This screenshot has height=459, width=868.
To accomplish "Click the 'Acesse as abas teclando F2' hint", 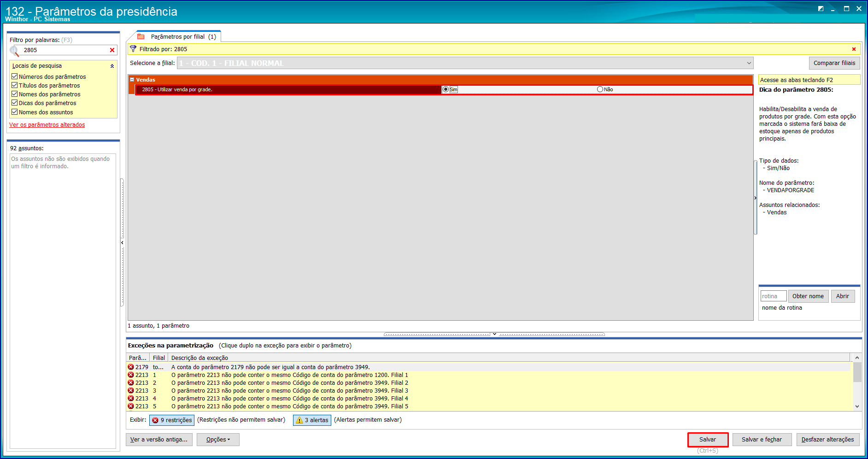I will pyautogui.click(x=809, y=80).
